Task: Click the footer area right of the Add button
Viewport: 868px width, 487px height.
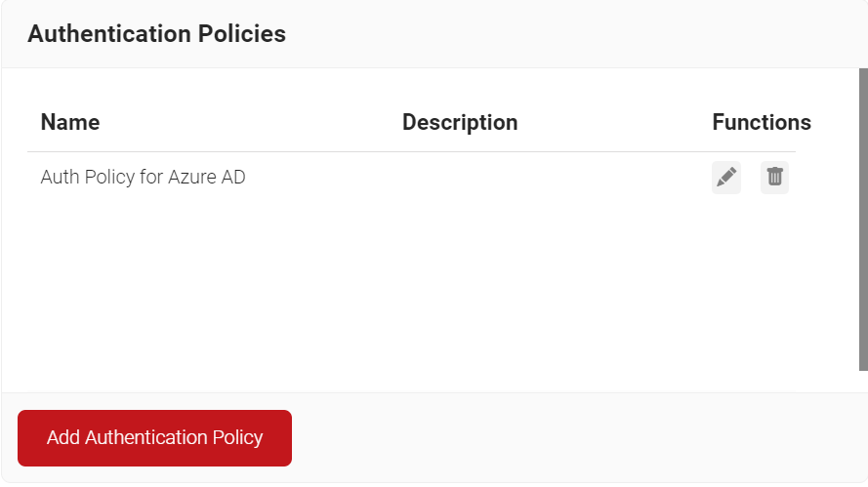Action: point(576,437)
